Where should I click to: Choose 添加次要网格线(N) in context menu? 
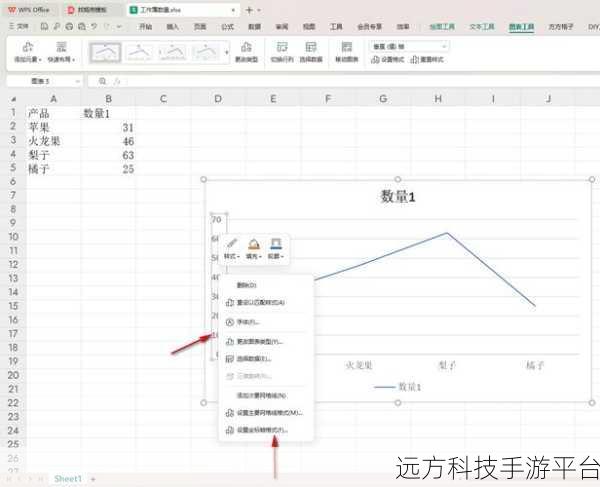point(267,395)
